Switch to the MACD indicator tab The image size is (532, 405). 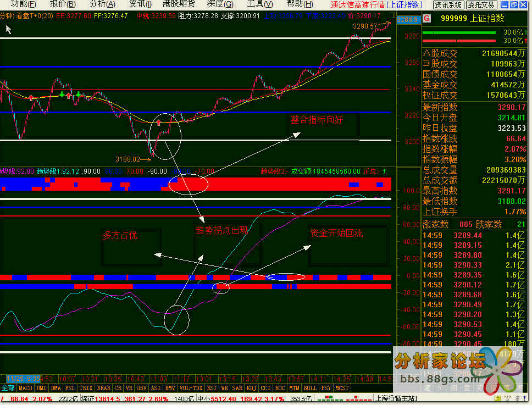click(x=25, y=388)
